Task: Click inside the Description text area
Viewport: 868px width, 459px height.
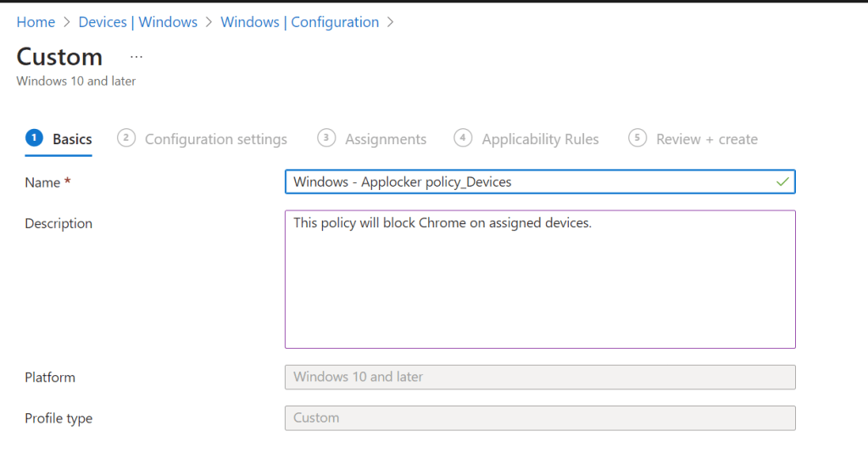Action: [540, 279]
